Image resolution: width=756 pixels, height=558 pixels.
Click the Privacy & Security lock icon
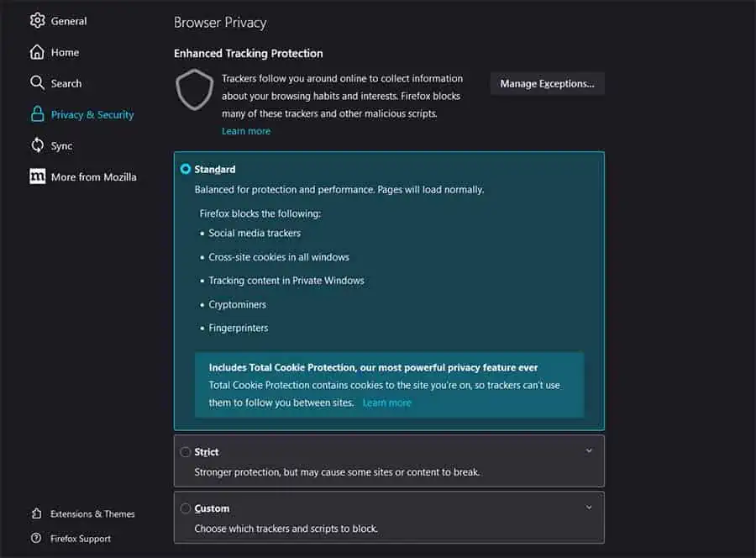coord(37,114)
